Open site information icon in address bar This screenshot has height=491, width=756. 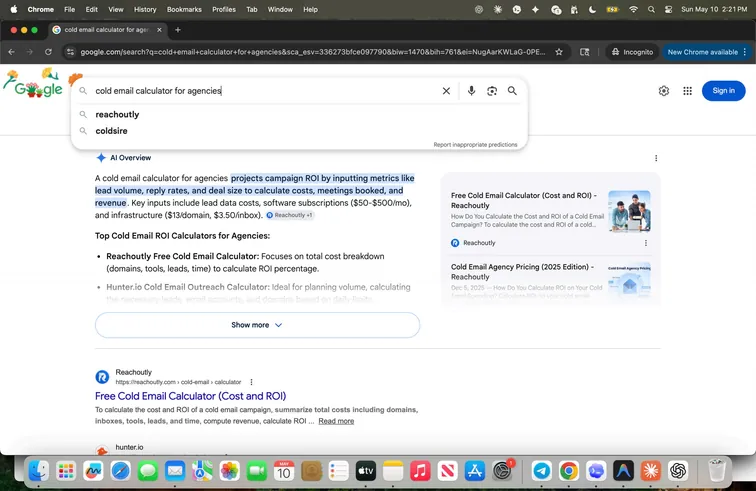70,52
